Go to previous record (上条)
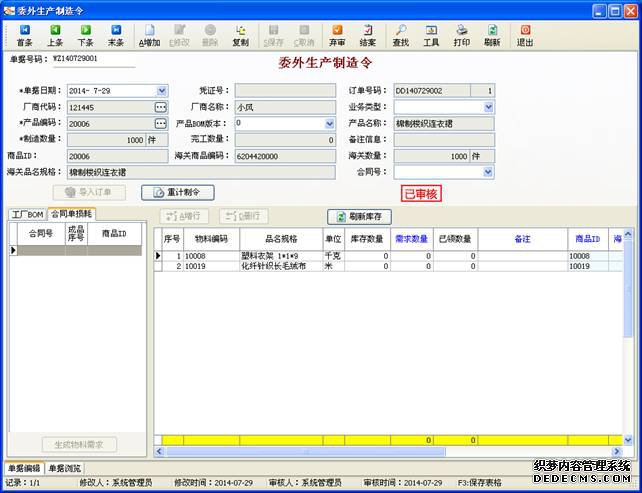 55,35
